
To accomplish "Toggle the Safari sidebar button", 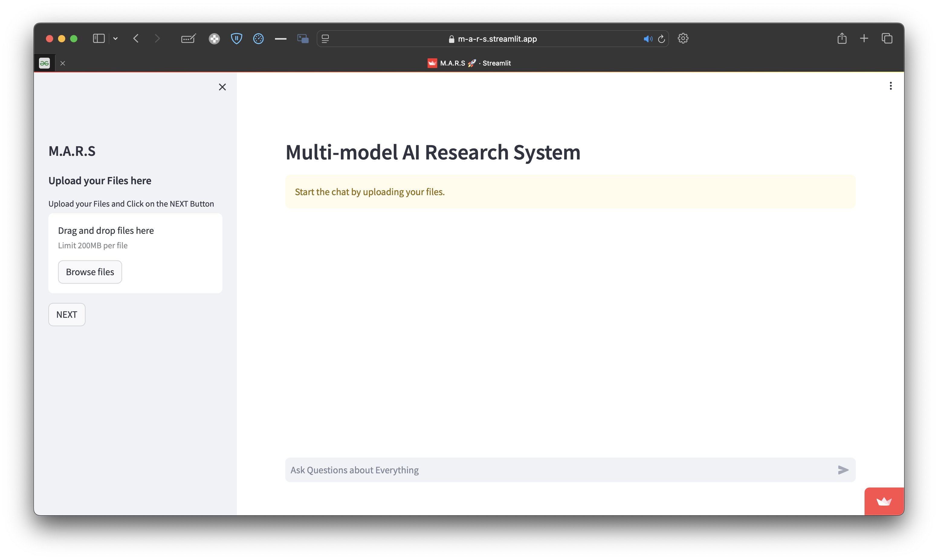I will point(99,38).
